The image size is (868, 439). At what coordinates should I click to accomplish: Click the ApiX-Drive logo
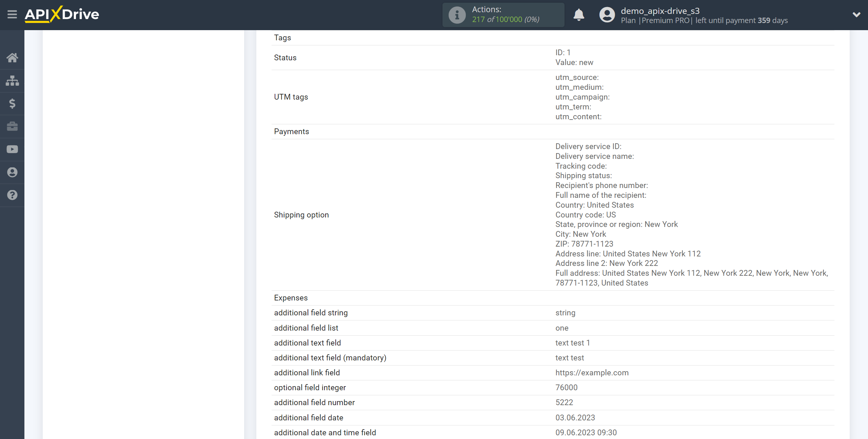pos(62,15)
